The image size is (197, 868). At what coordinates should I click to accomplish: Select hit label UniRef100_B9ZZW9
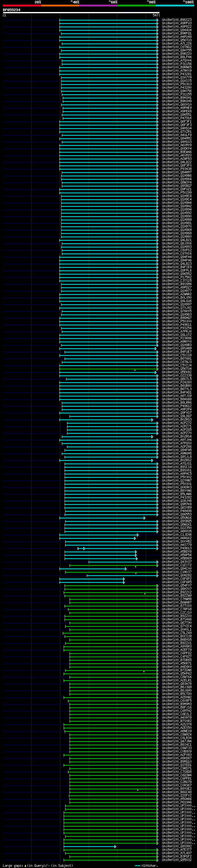pos(177,595)
